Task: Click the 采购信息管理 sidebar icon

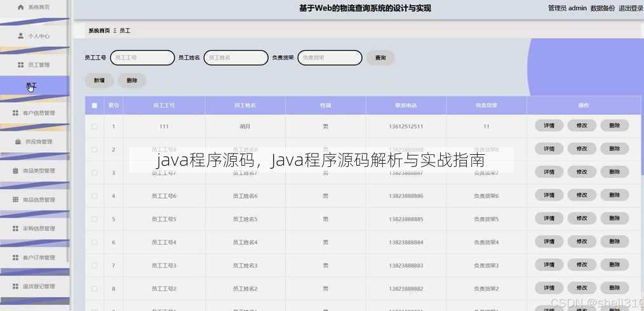Action: pyautogui.click(x=16, y=228)
